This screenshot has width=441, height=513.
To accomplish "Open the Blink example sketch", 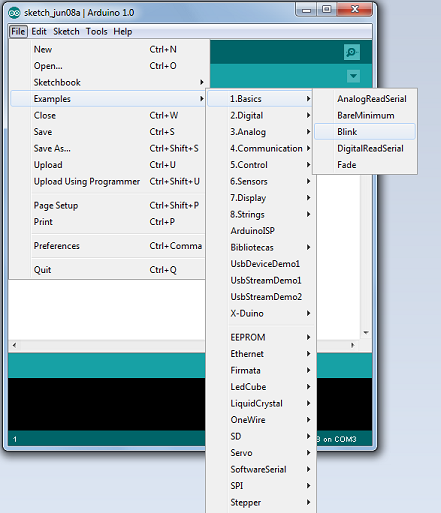I will coord(365,132).
